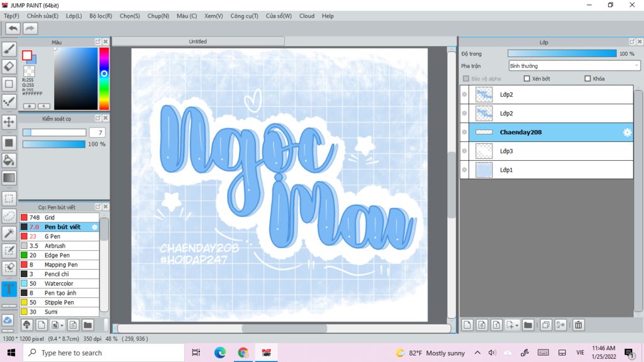This screenshot has height=362, width=644.
Task: Select the Text tool
Action: tap(9, 289)
